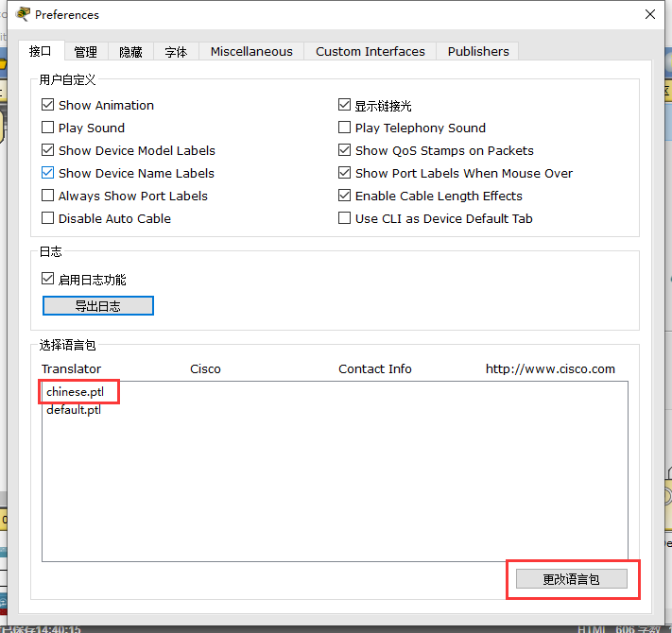
Task: Toggle the Show Animation checkbox
Action: (x=47, y=105)
